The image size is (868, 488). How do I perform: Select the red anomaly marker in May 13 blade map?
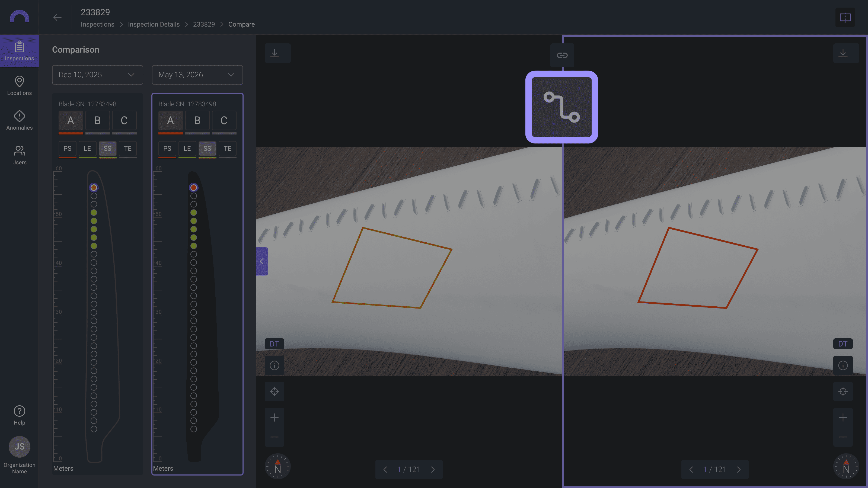coord(193,188)
